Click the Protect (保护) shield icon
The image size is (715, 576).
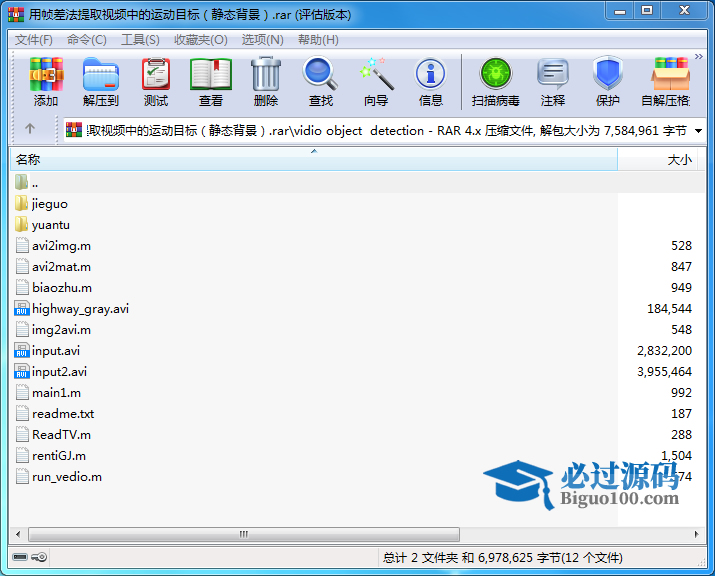[608, 81]
